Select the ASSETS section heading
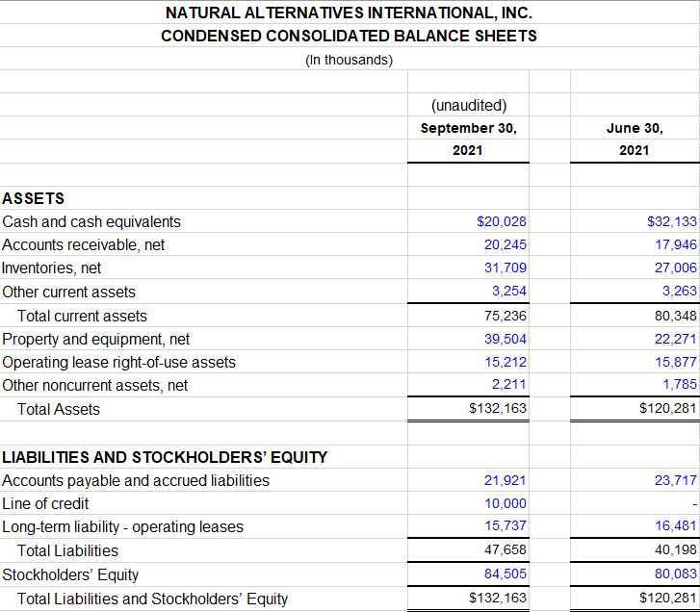700x612 pixels. tap(33, 198)
